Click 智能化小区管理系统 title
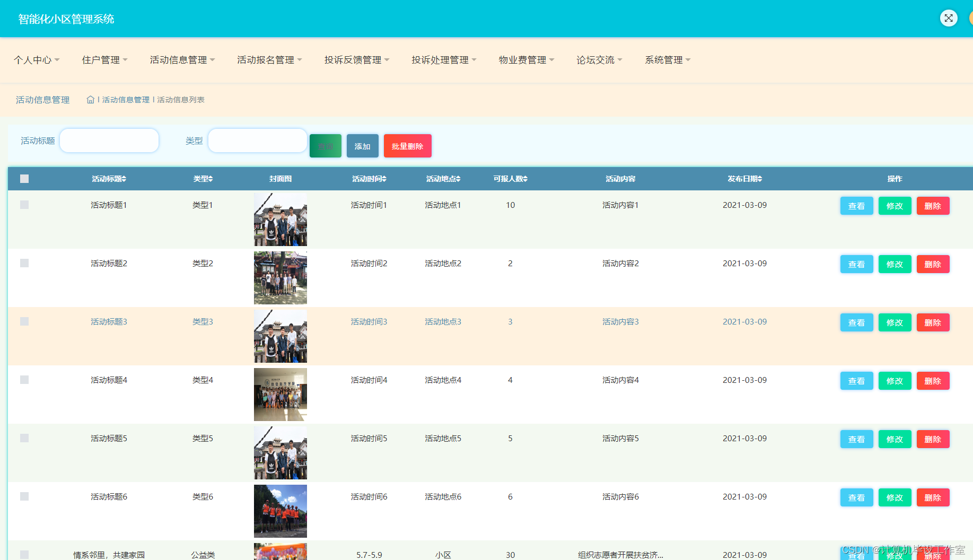Image resolution: width=973 pixels, height=560 pixels. (x=66, y=19)
